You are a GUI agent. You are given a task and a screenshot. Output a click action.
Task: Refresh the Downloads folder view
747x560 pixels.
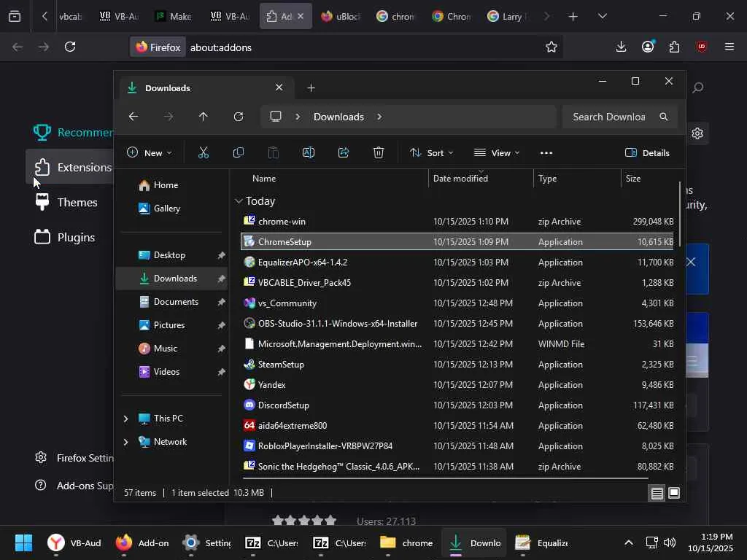click(239, 117)
